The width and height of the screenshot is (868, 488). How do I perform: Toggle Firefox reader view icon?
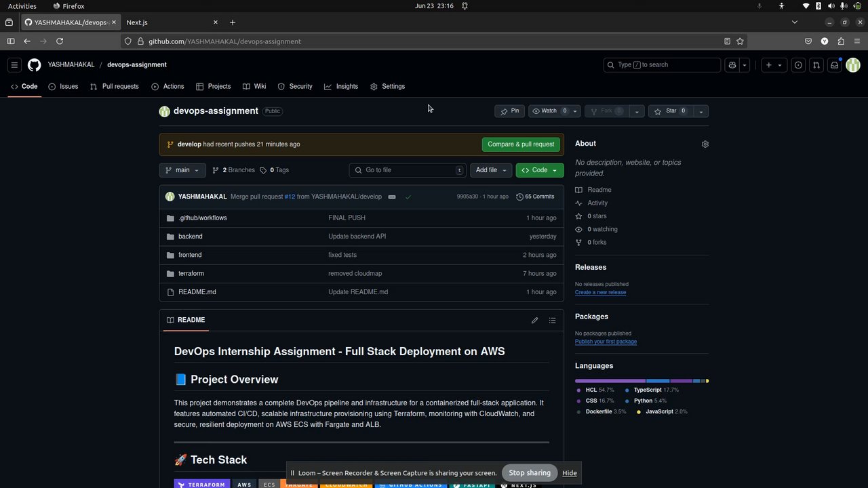tap(727, 41)
